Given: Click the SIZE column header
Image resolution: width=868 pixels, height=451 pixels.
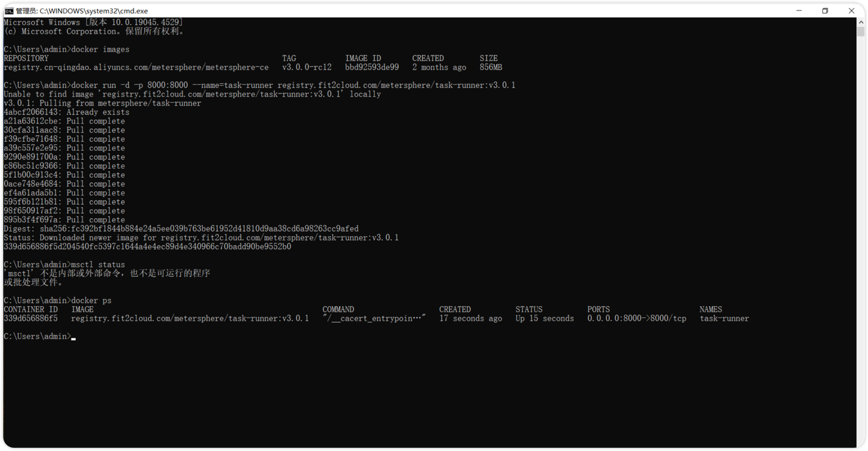Looking at the screenshot, I should tap(489, 59).
